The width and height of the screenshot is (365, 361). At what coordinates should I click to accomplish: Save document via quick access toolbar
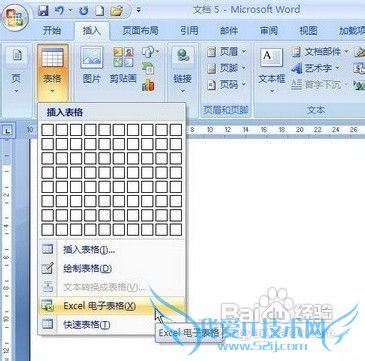click(x=43, y=11)
